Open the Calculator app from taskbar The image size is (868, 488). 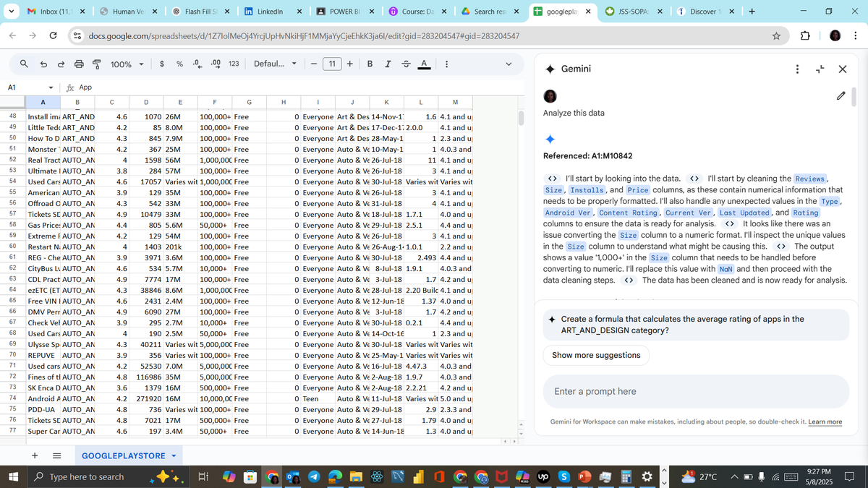(626, 477)
